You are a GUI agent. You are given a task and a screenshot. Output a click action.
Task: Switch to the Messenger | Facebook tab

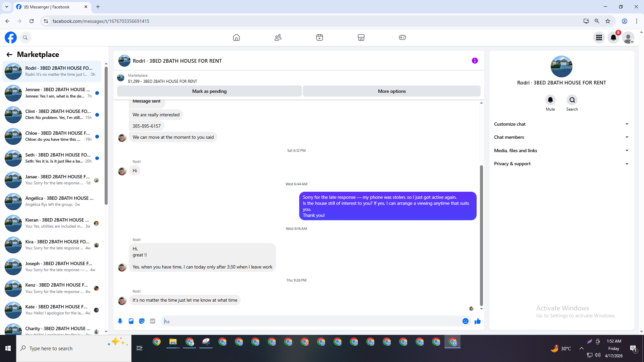tap(52, 7)
